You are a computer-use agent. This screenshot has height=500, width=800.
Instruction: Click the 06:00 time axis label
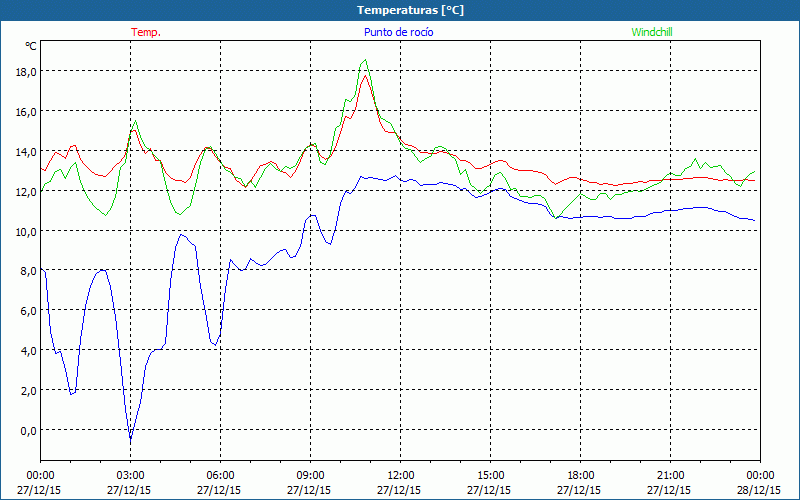click(x=220, y=476)
